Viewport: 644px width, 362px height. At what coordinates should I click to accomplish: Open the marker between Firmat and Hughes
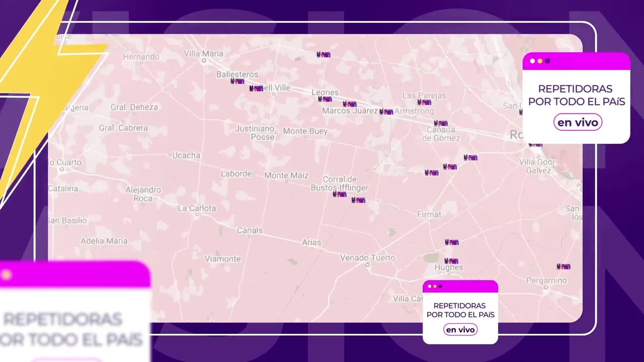[452, 242]
